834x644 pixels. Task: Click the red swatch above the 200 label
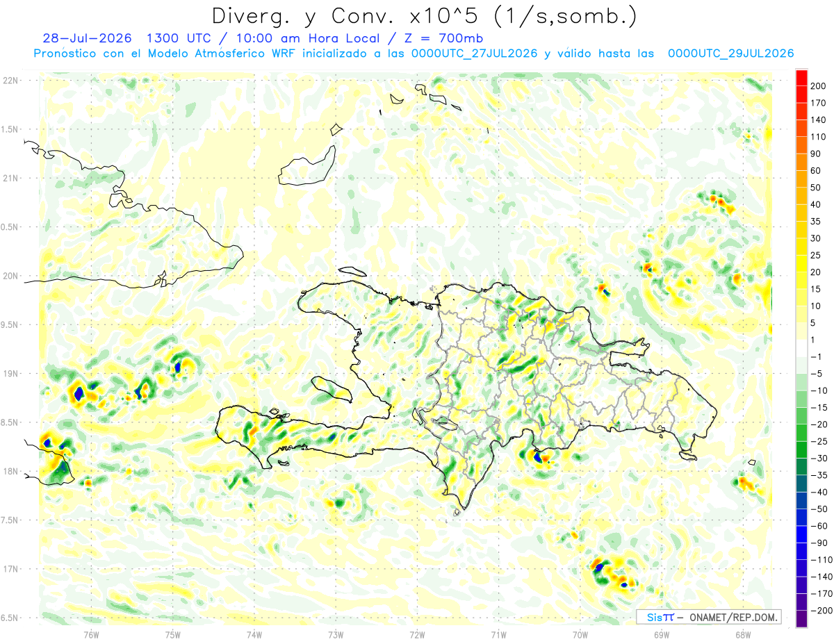[801, 77]
